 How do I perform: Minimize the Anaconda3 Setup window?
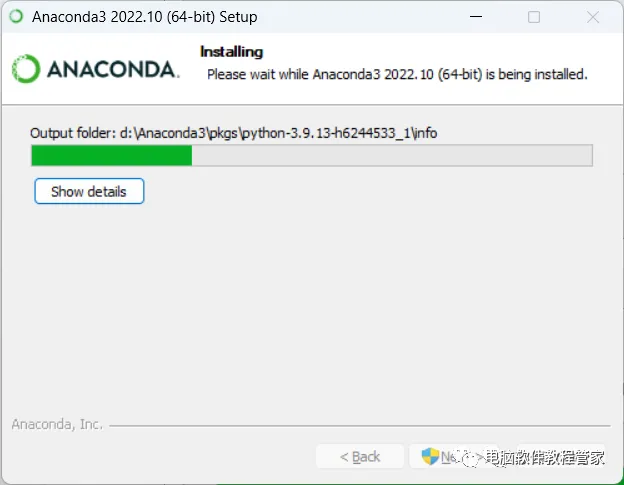(476, 17)
